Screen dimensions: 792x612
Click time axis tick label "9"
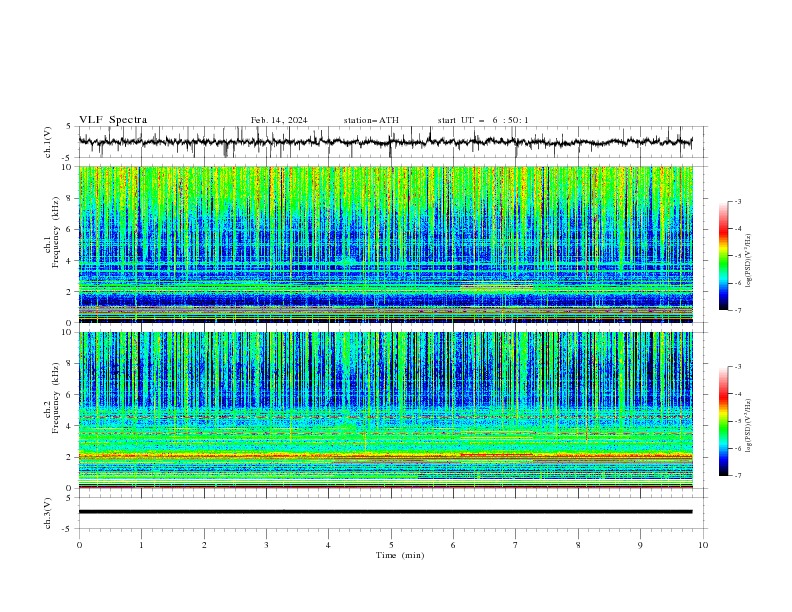(640, 545)
